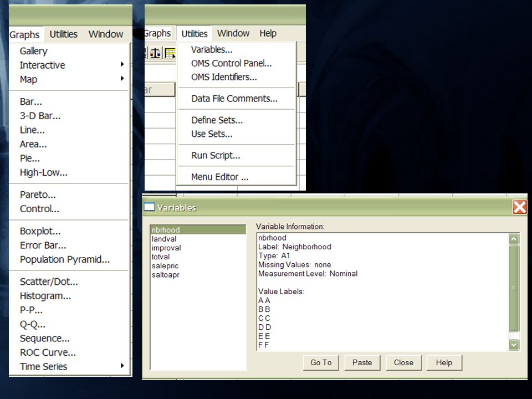Open Variables... from the Utilities menu
This screenshot has height=399, width=532.
click(x=212, y=49)
